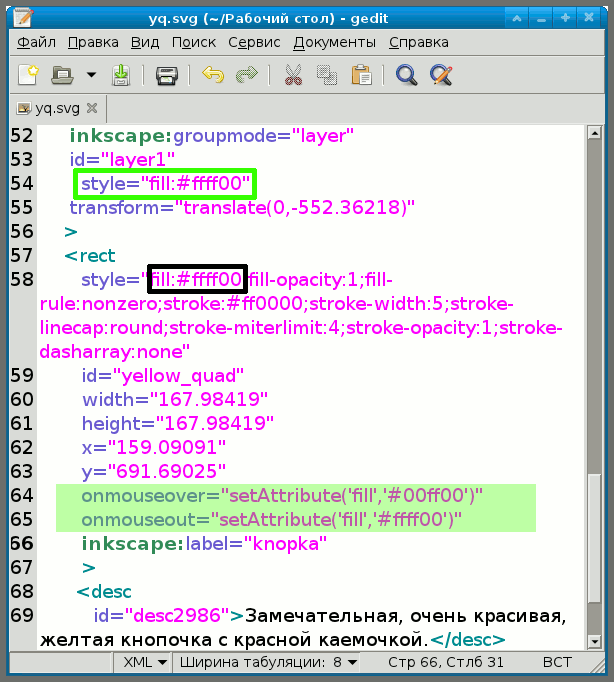614x682 pixels.
Task: Click the height="167.98419" attribute
Action: 178,424
